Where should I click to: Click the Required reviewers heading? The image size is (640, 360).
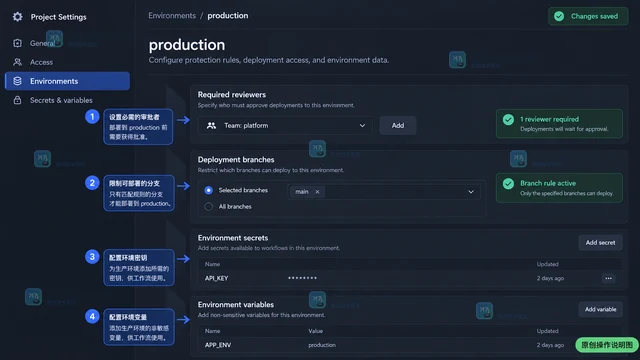[x=231, y=95]
